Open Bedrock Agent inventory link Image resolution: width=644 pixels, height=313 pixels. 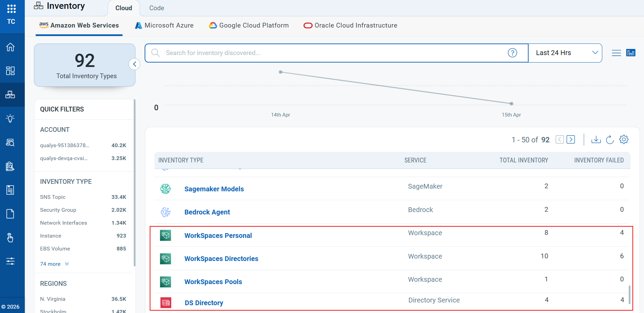pos(207,212)
